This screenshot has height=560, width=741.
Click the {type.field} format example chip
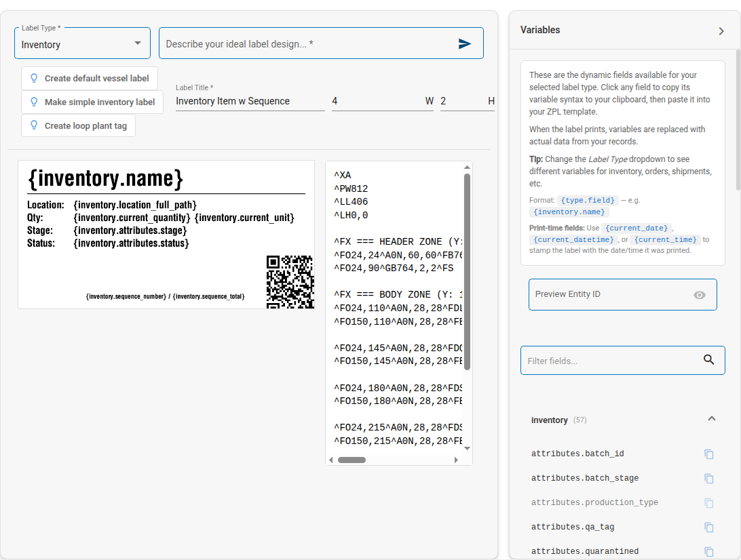coord(588,200)
